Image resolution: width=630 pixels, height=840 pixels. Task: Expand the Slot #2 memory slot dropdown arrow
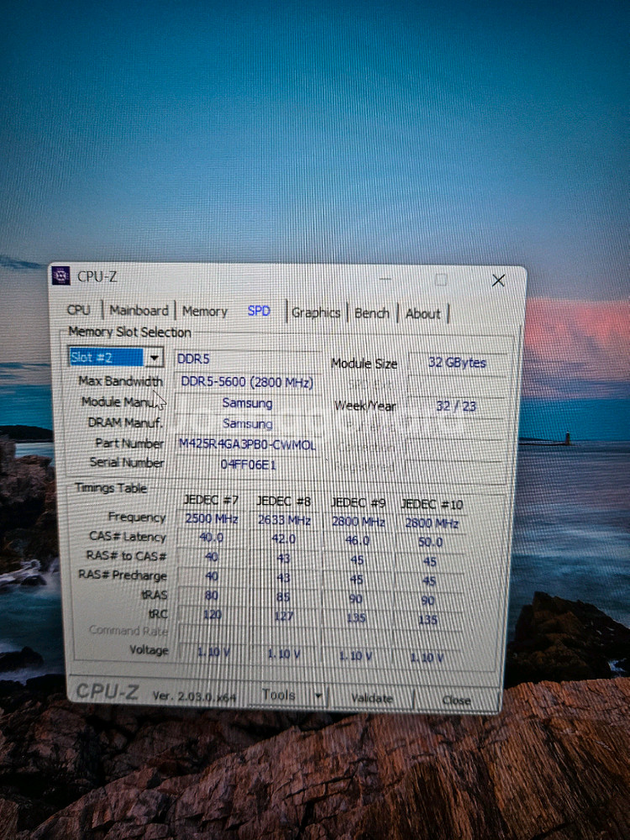[x=154, y=359]
